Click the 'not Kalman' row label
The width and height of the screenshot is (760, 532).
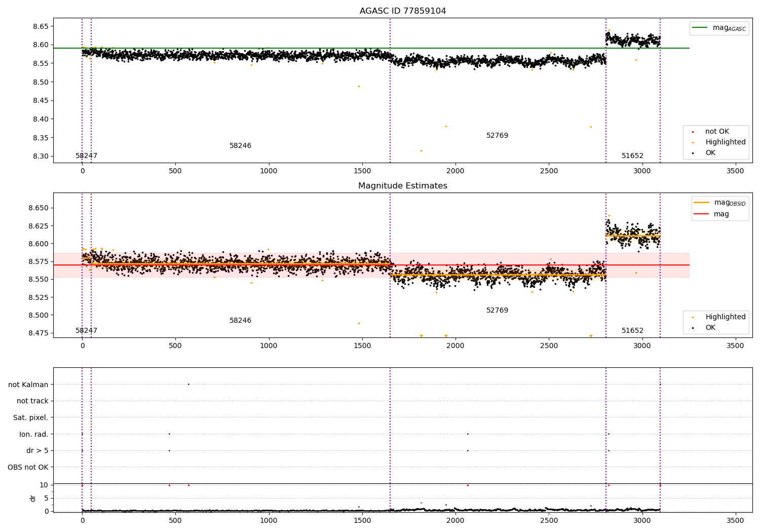[x=28, y=385]
